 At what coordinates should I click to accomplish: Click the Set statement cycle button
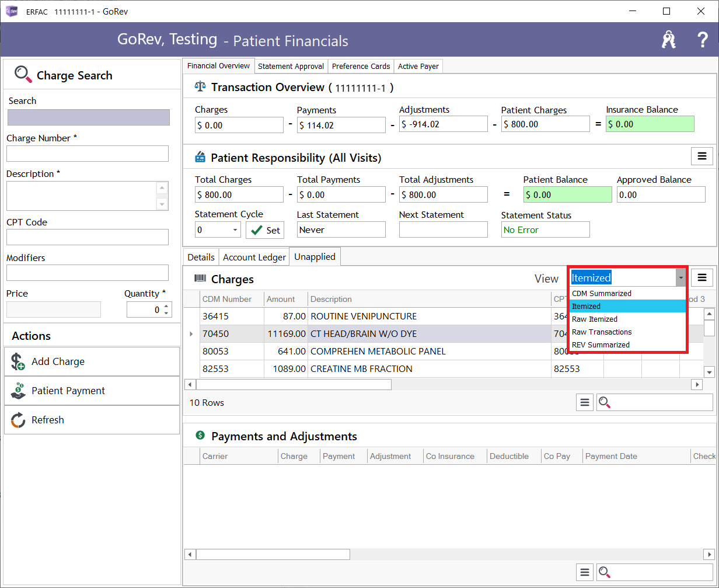click(265, 230)
